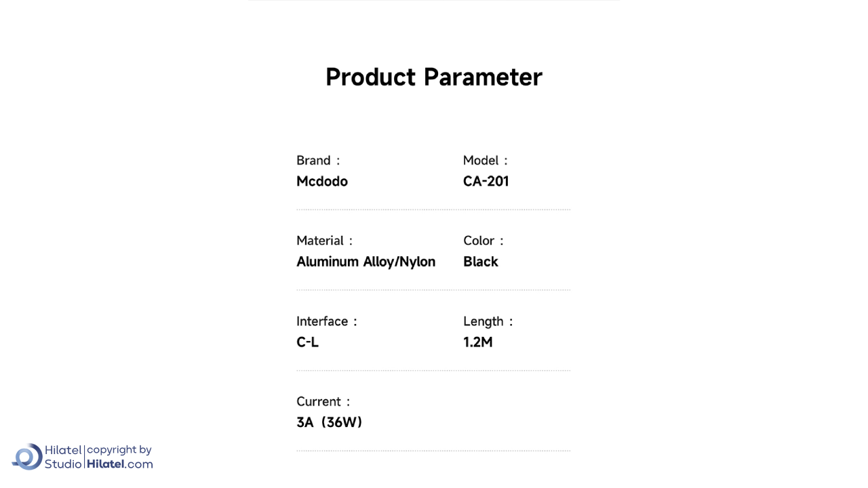
Task: Click the "copyright by" watermark text
Action: tap(119, 450)
